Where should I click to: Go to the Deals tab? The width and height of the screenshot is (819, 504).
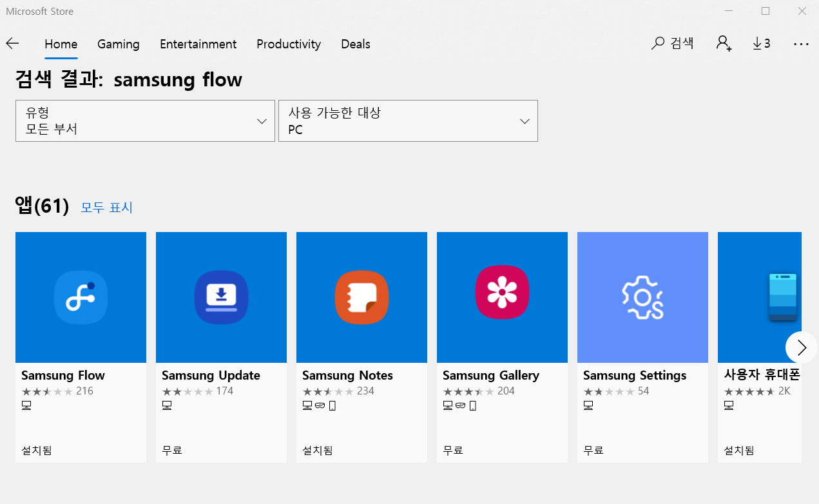356,44
